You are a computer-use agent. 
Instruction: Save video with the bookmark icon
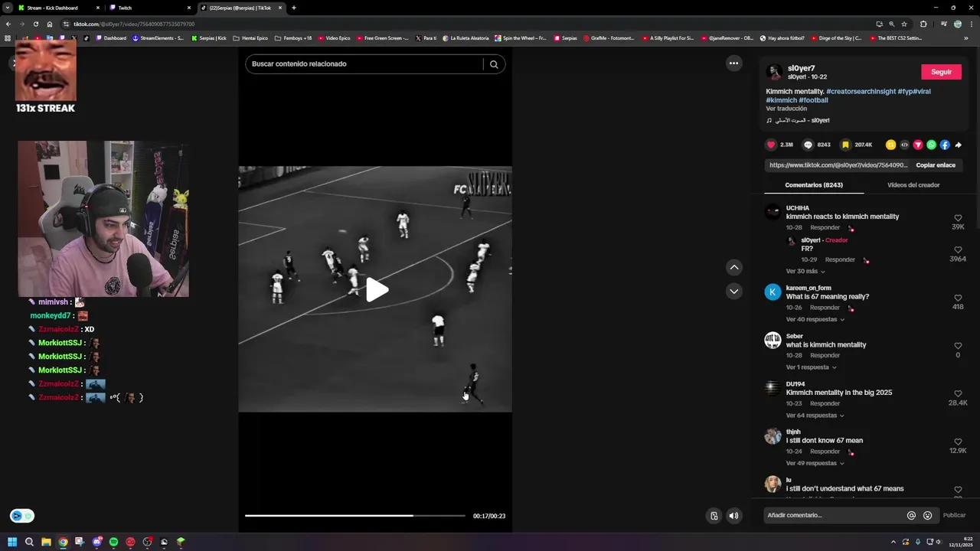(845, 145)
